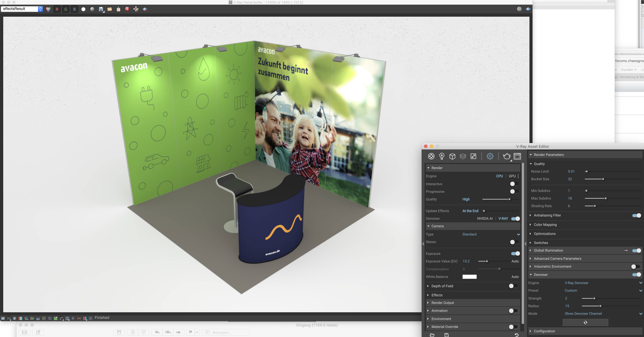The width and height of the screenshot is (644, 337).
Task: Click monochromatic mode gray sphere icon
Action: 92,9
